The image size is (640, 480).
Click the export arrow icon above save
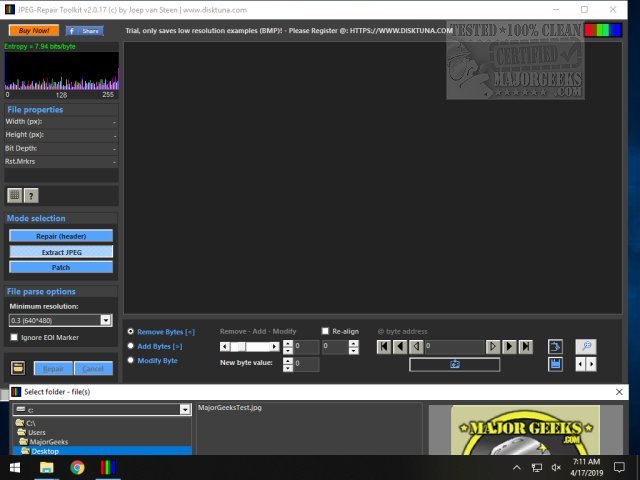tap(555, 347)
